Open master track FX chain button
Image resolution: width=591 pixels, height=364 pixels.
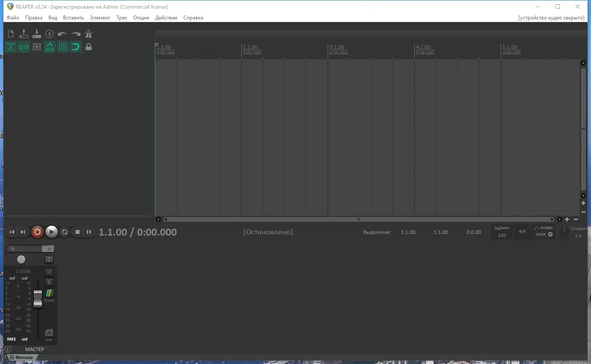coord(24,249)
